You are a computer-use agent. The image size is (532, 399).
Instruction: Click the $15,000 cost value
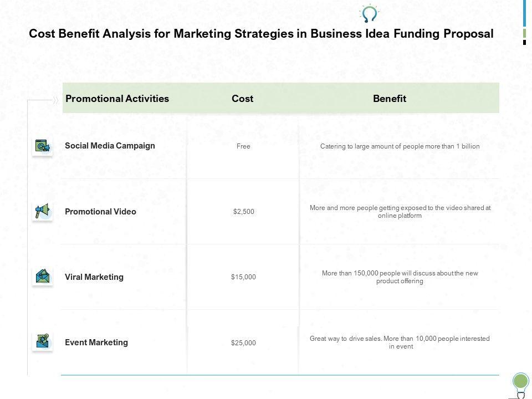(x=244, y=277)
